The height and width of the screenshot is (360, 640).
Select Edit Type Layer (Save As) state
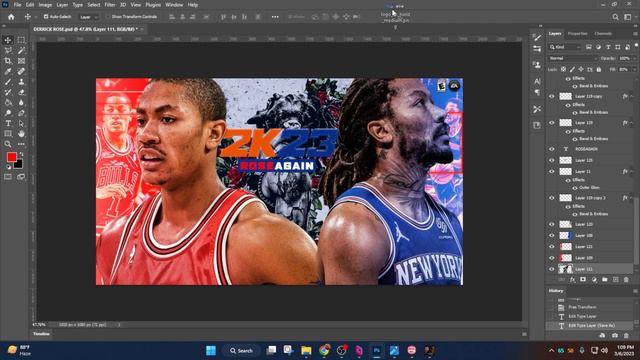pos(589,326)
